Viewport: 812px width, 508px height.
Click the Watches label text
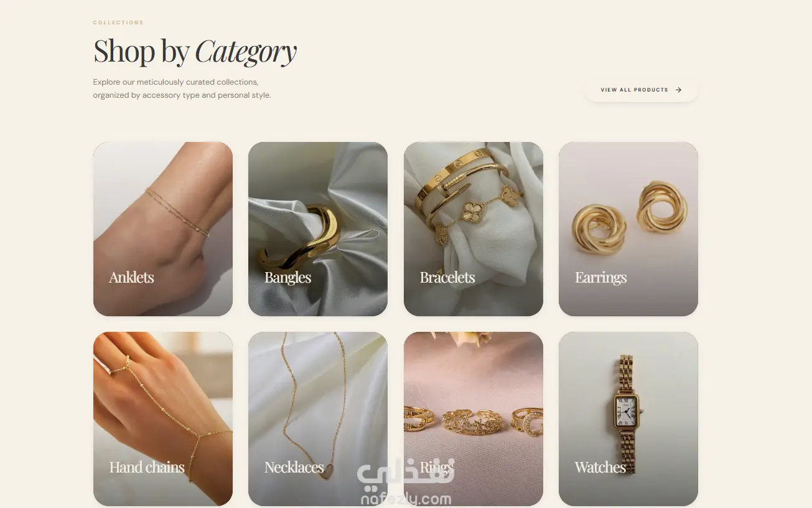[x=600, y=468]
